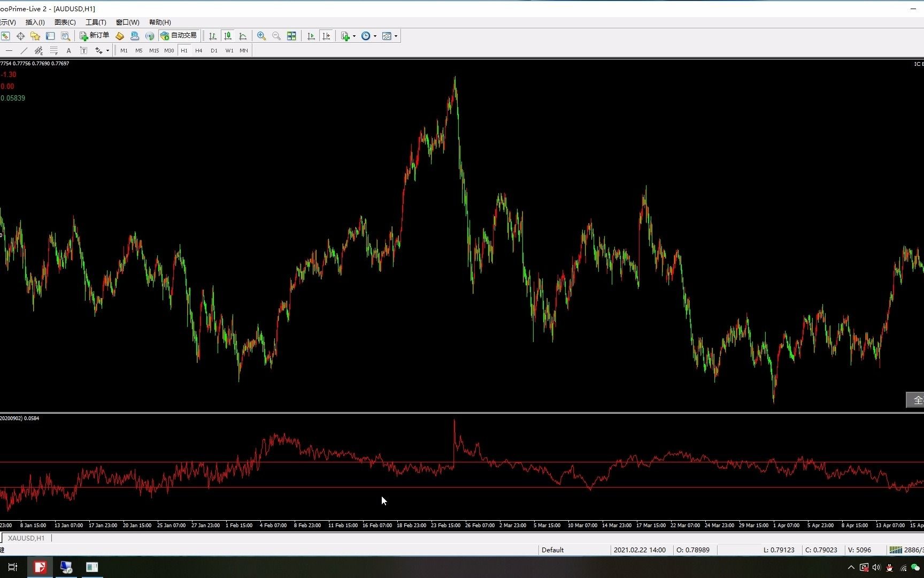Switch to the XAUUSD,H1 chart tab

[26, 538]
